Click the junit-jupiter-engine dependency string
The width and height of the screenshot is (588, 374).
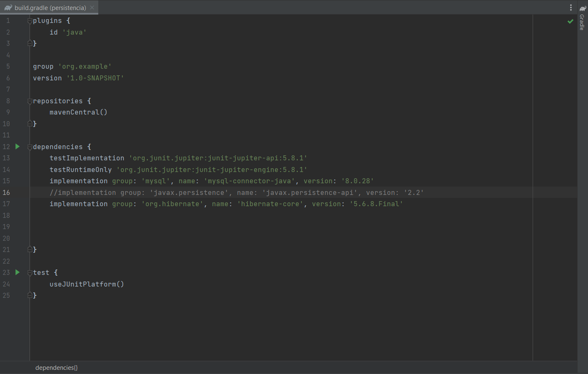(x=212, y=170)
